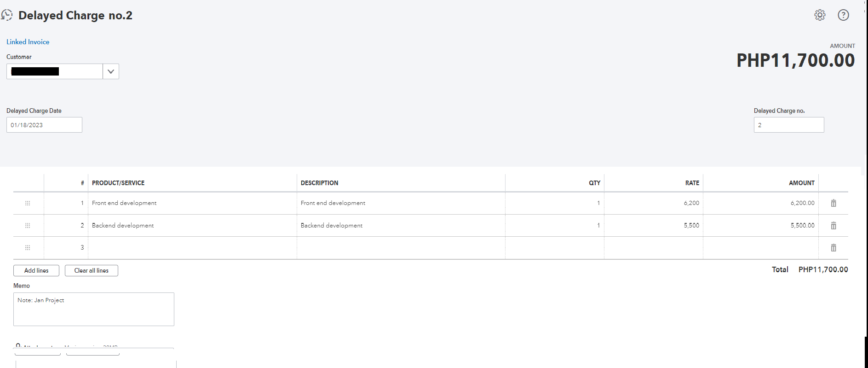Image resolution: width=868 pixels, height=368 pixels.
Task: Click the delayed charge history clock icon
Action: click(7, 15)
